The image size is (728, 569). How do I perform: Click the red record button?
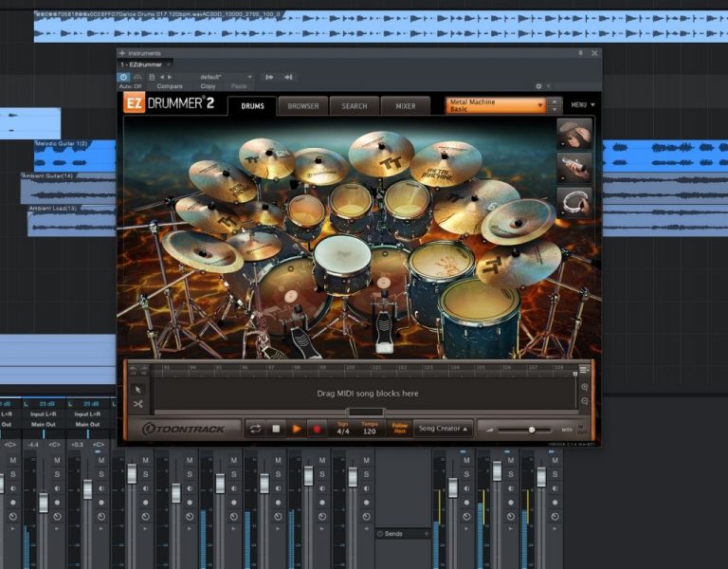click(x=317, y=429)
